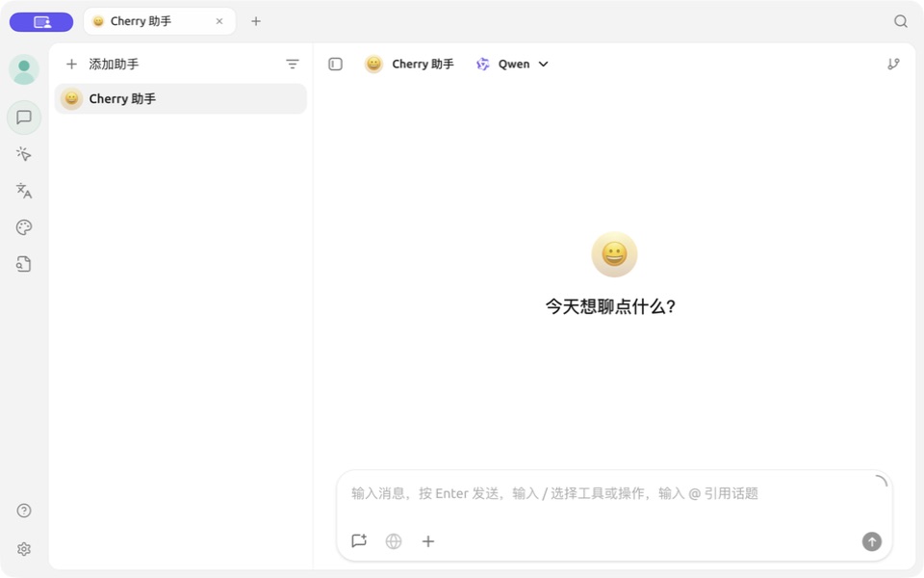Click the Qwen model logo icon

point(483,64)
